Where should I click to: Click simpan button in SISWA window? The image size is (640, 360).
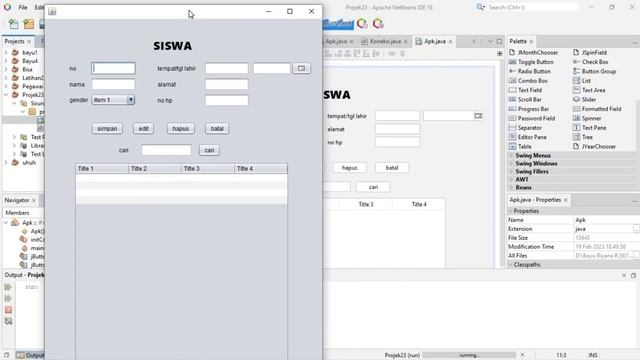[107, 129]
